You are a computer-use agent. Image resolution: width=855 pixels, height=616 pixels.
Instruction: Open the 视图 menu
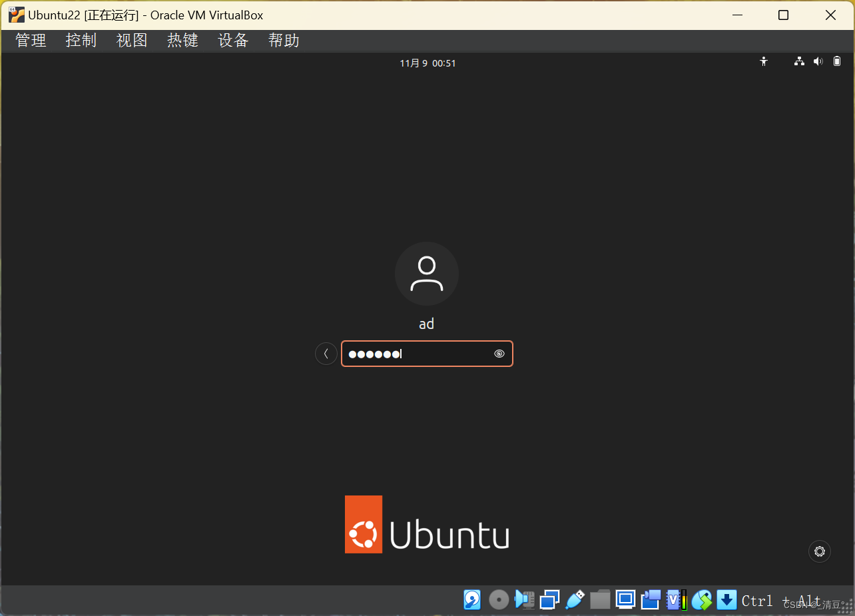click(132, 41)
